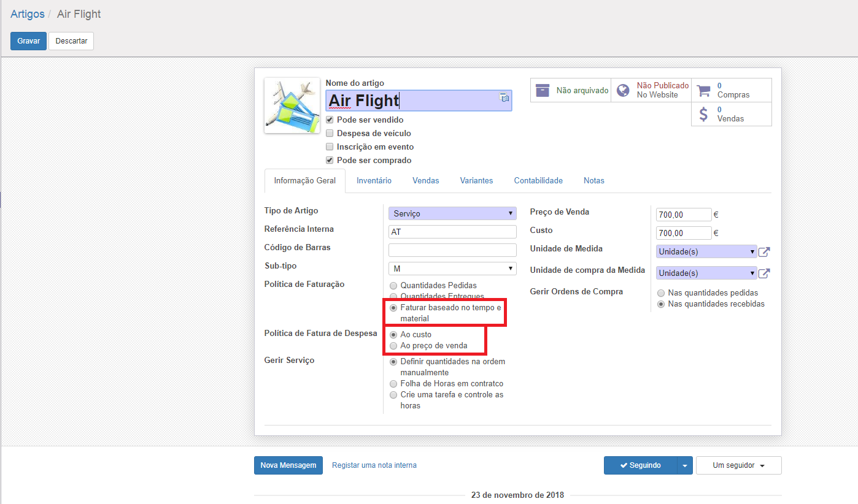
Task: Click Registar uma nota interna link
Action: tap(374, 465)
